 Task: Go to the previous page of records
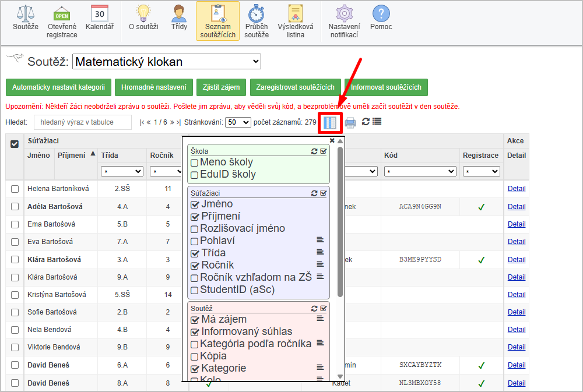(149, 122)
